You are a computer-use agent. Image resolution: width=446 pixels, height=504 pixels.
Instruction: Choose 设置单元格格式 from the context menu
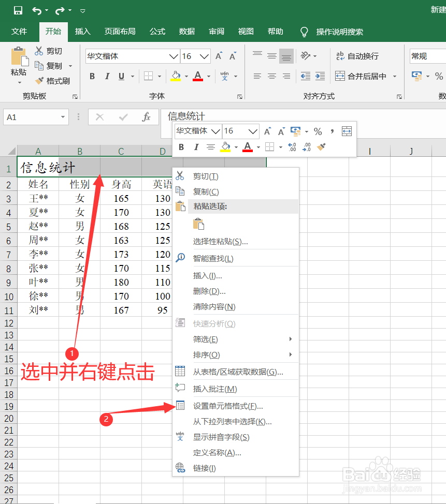point(228,406)
